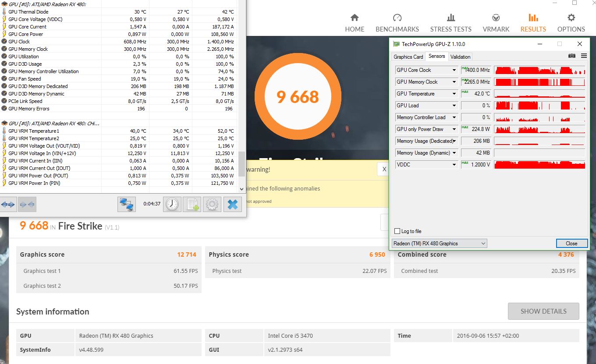Click the Close button in GPU-Z
Image resolution: width=596 pixels, height=364 pixels.
pos(571,244)
